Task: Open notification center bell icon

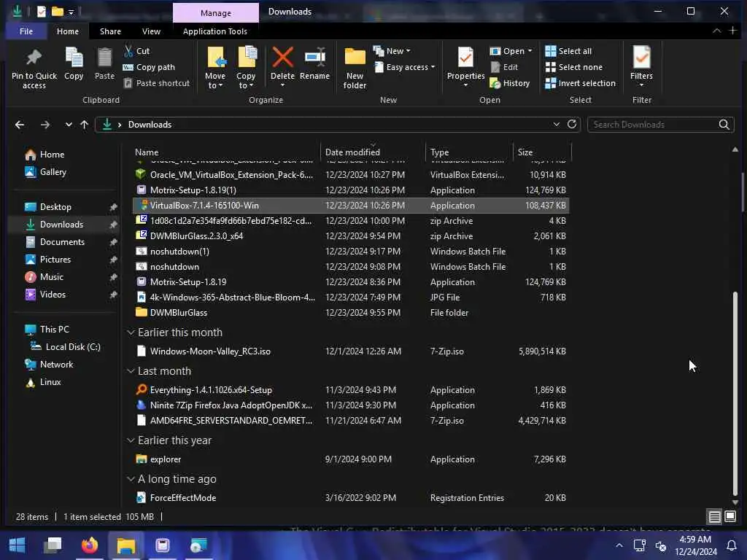Action: tap(731, 545)
